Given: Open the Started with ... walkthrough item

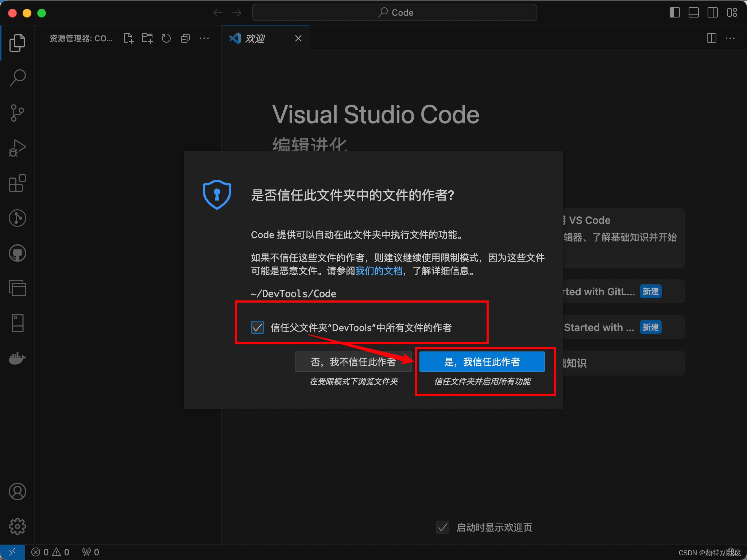Looking at the screenshot, I should tap(624, 327).
